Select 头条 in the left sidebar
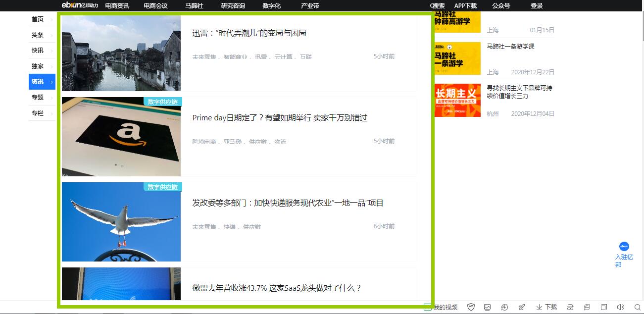This screenshot has width=644, height=314. pyautogui.click(x=38, y=35)
